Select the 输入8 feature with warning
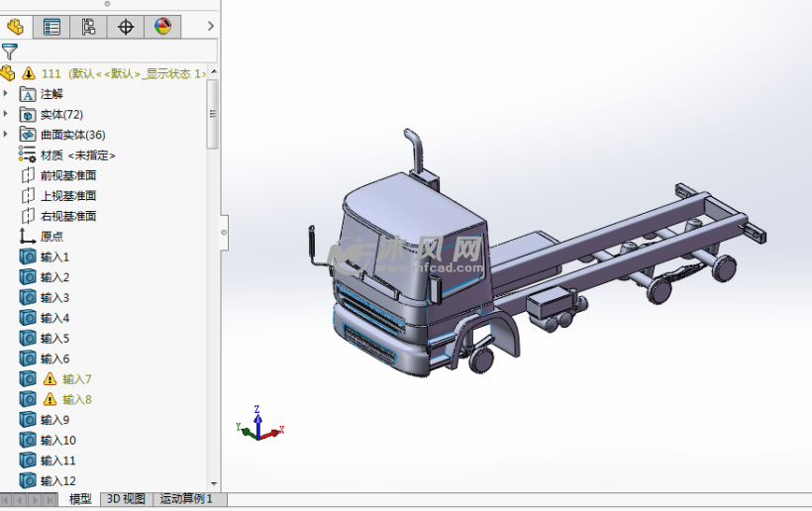 coord(76,399)
